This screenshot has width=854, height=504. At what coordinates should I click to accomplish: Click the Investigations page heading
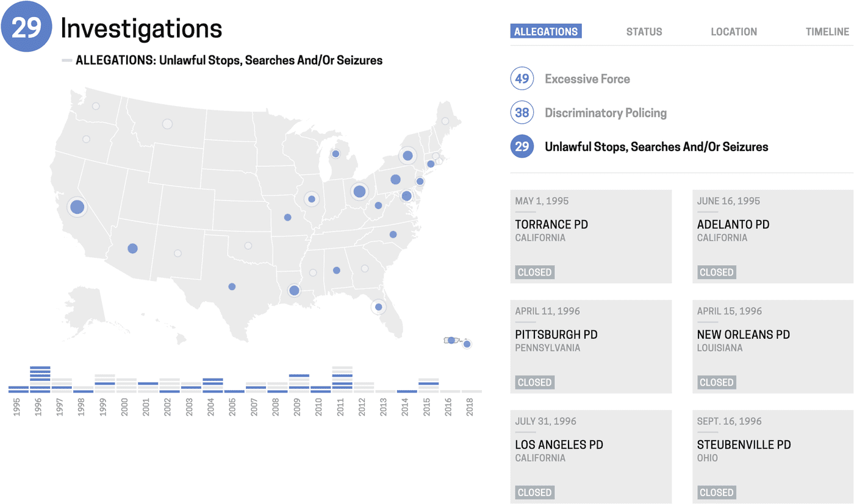[x=142, y=28]
